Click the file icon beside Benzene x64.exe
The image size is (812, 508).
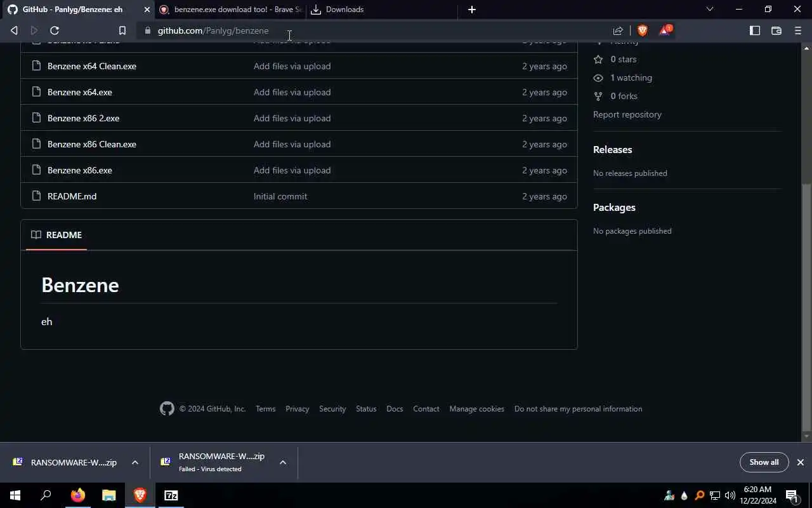pos(36,92)
